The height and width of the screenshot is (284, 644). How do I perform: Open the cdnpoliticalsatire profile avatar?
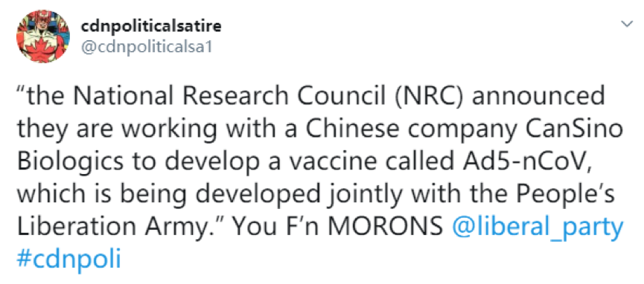click(x=42, y=36)
